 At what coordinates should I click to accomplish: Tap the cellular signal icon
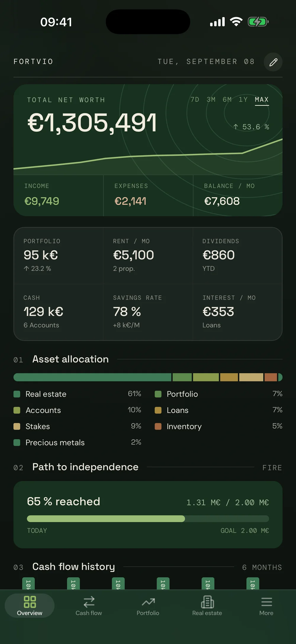218,22
